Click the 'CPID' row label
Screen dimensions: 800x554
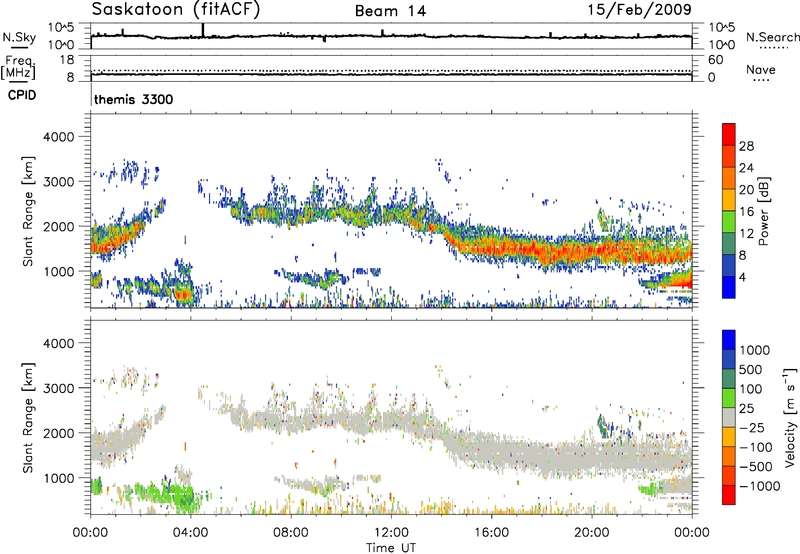pos(22,95)
